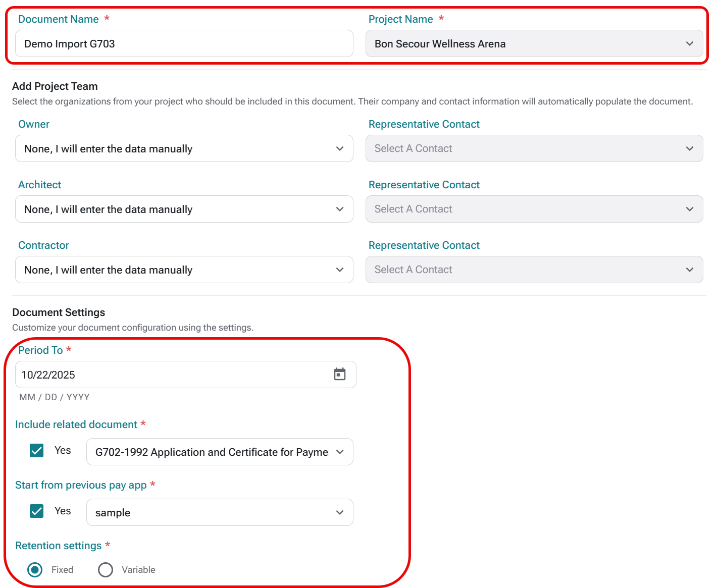
Task: Select the Fixed retention radio button
Action: coord(35,570)
